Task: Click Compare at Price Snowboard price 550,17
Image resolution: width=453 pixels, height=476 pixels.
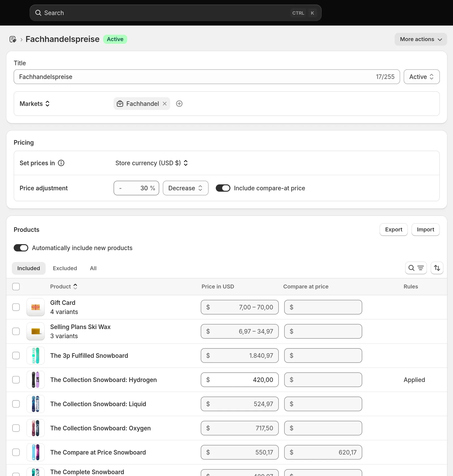Action: pos(240,452)
